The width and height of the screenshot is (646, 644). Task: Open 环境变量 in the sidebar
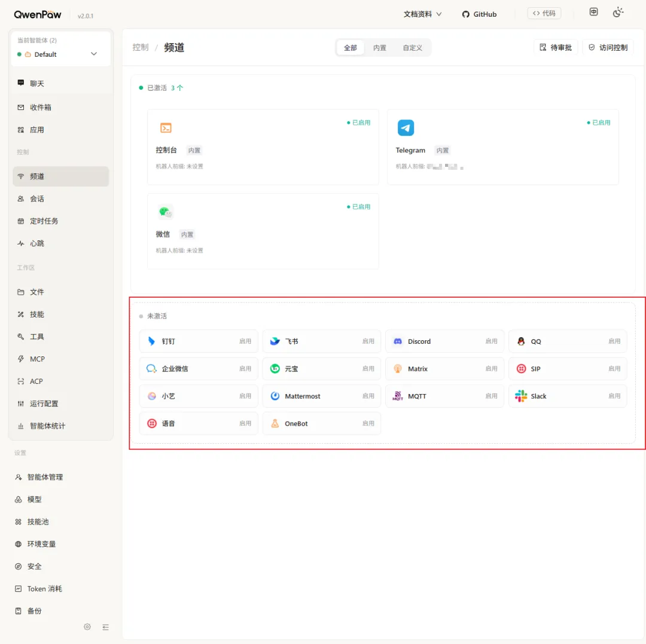[60, 544]
